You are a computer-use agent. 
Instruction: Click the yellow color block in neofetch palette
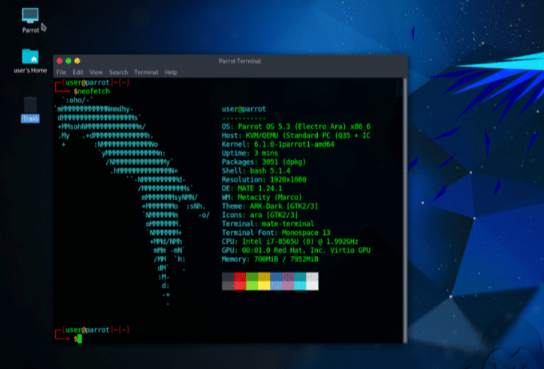[264, 281]
